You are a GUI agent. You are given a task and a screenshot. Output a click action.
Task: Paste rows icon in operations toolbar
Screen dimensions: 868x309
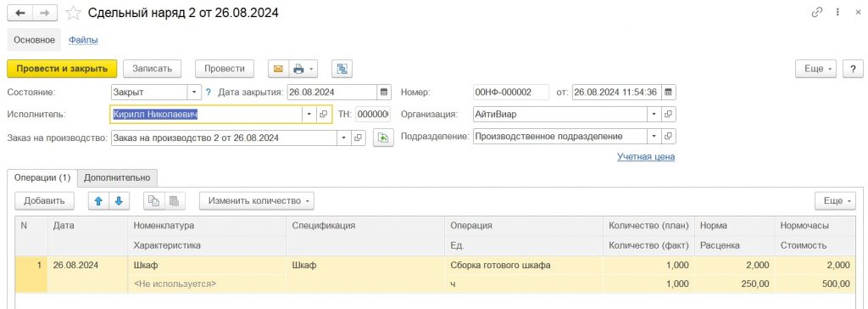[x=174, y=201]
